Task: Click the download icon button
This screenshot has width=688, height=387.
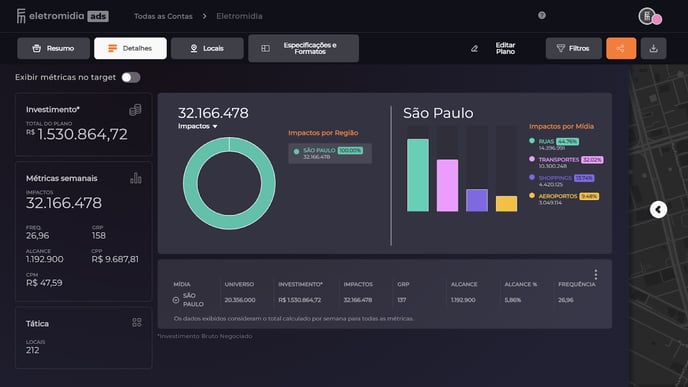Action: (x=653, y=48)
